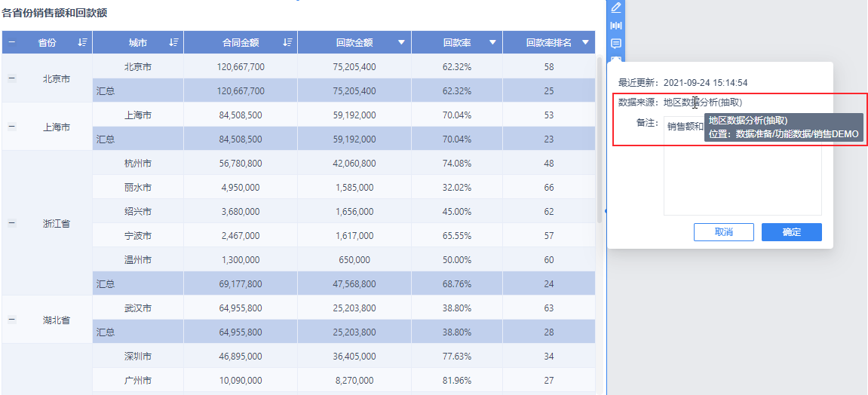Click the 省份 column header
Viewport: 868px width, 395px height.
pos(47,43)
